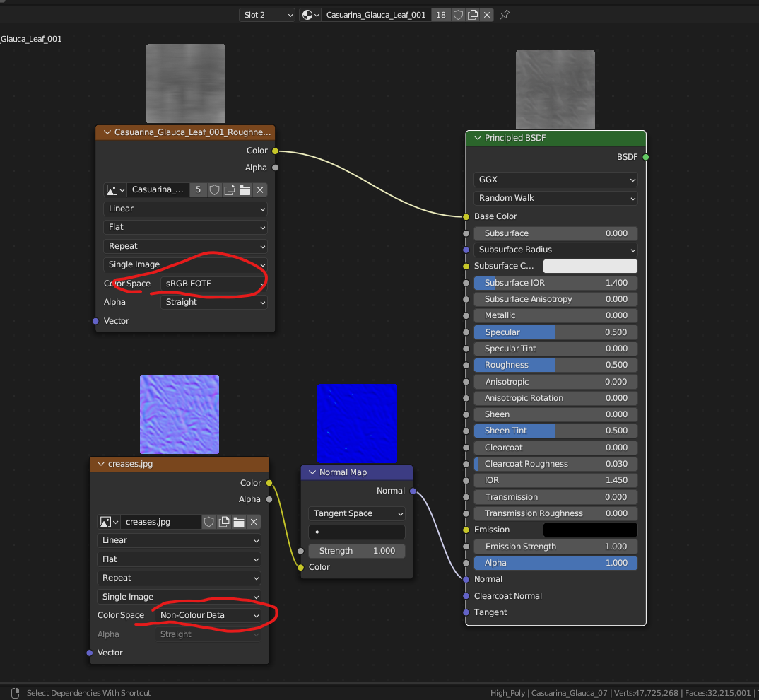
Task: Unlink the image in Roughness node
Action: tap(260, 190)
